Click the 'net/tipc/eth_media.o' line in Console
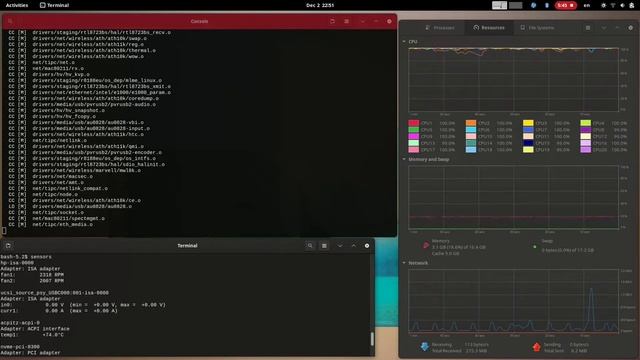The height and width of the screenshot is (360, 640). tap(62, 224)
